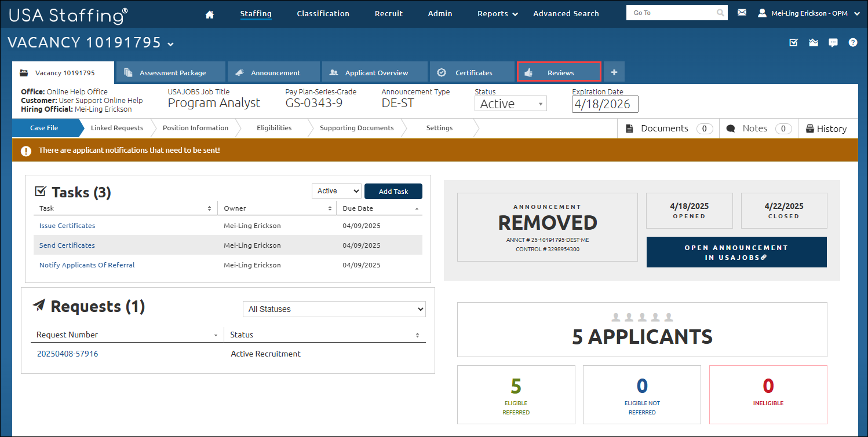
Task: Click the 4/22/2025 Closed date box
Action: (x=784, y=211)
